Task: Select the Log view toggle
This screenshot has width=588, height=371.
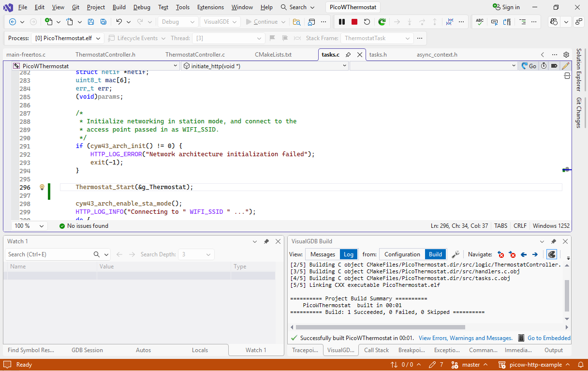Action: [x=348, y=254]
